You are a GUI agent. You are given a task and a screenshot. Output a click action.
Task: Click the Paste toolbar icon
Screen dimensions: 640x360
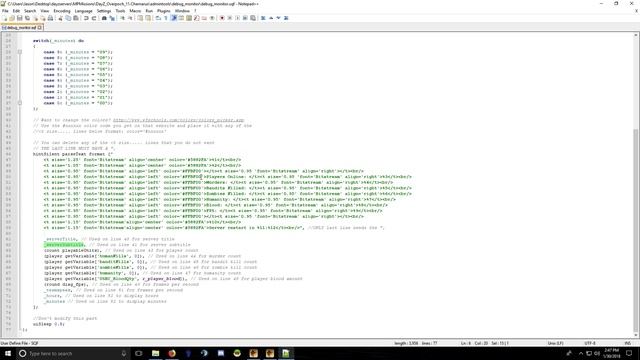76,18
